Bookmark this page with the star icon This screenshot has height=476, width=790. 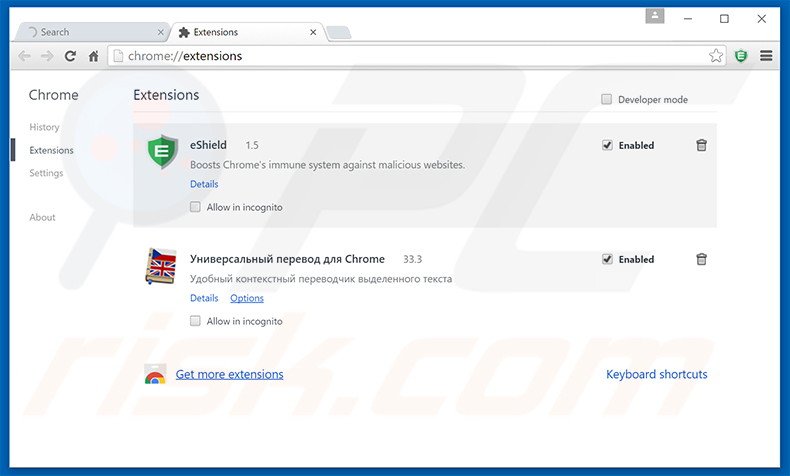click(715, 55)
